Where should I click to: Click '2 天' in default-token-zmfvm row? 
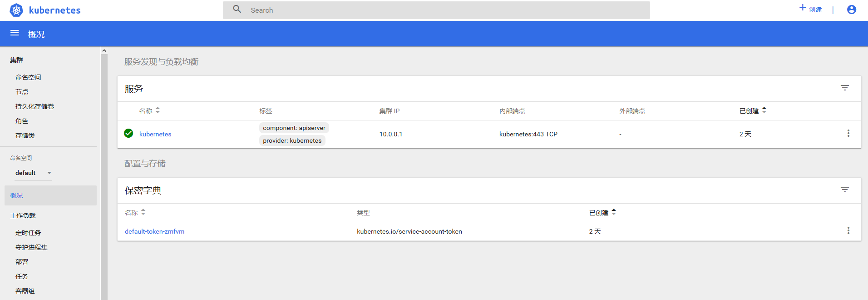[x=595, y=231]
